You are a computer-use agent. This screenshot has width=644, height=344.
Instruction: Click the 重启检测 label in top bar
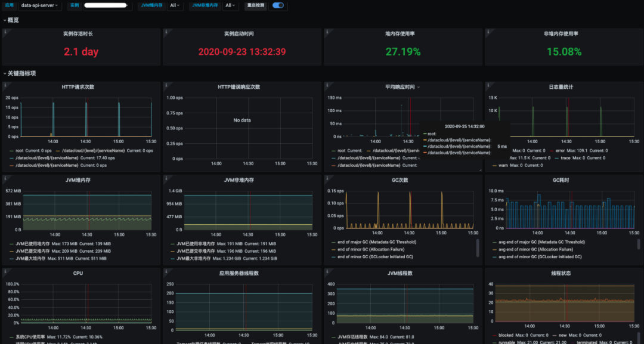[x=256, y=5]
